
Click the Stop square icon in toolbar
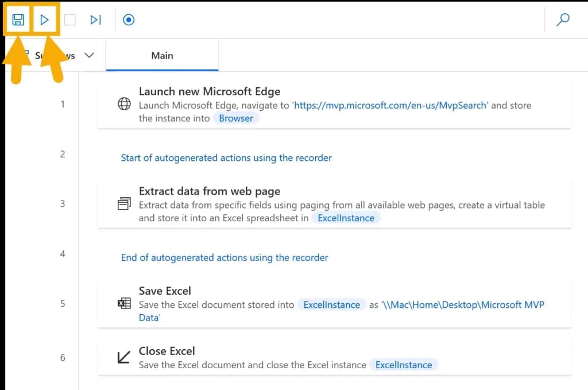(x=69, y=20)
